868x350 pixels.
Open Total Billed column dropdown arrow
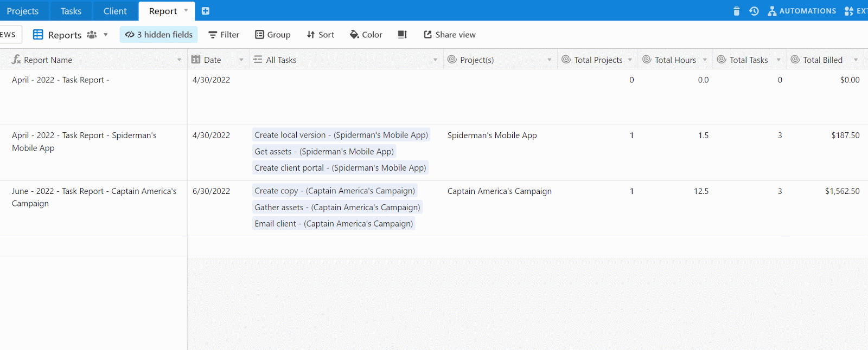click(856, 60)
